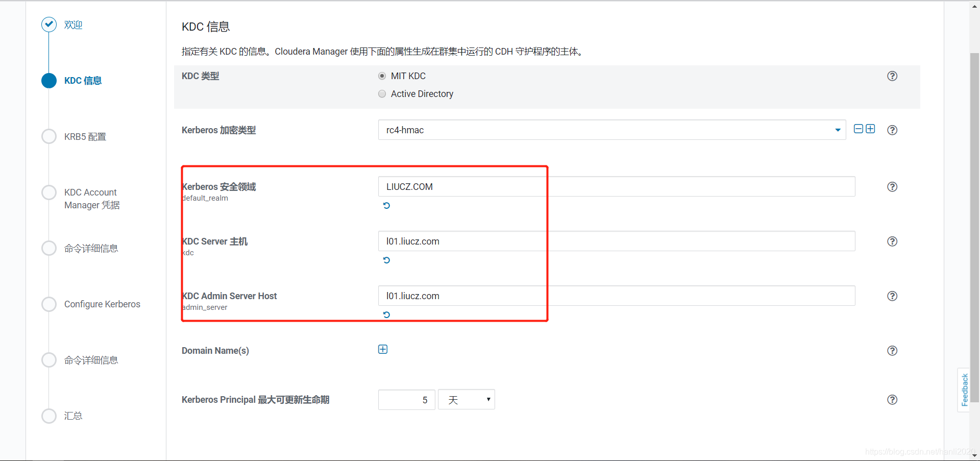Reset Kerberos 安全领域 to default value
Screen dimensions: 980x461
click(x=386, y=205)
